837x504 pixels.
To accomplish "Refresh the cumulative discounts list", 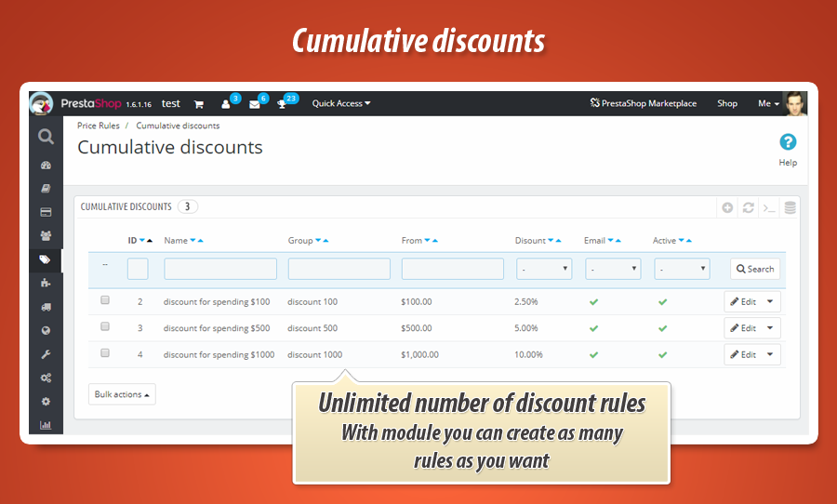I will [x=748, y=207].
